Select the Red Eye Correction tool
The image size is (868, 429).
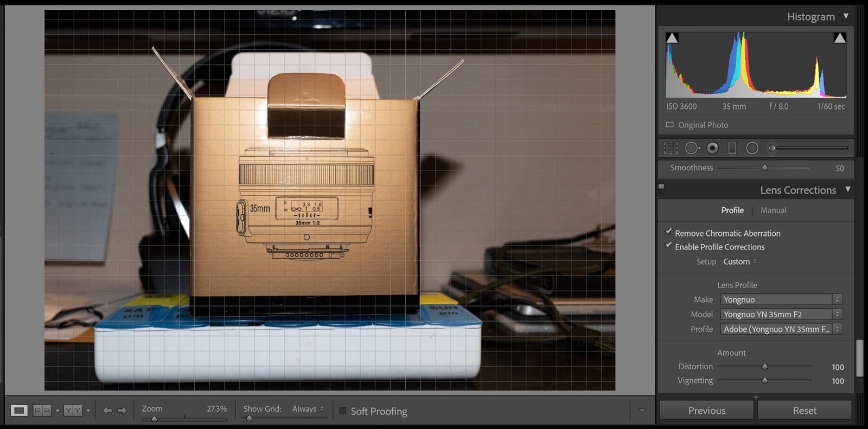713,148
